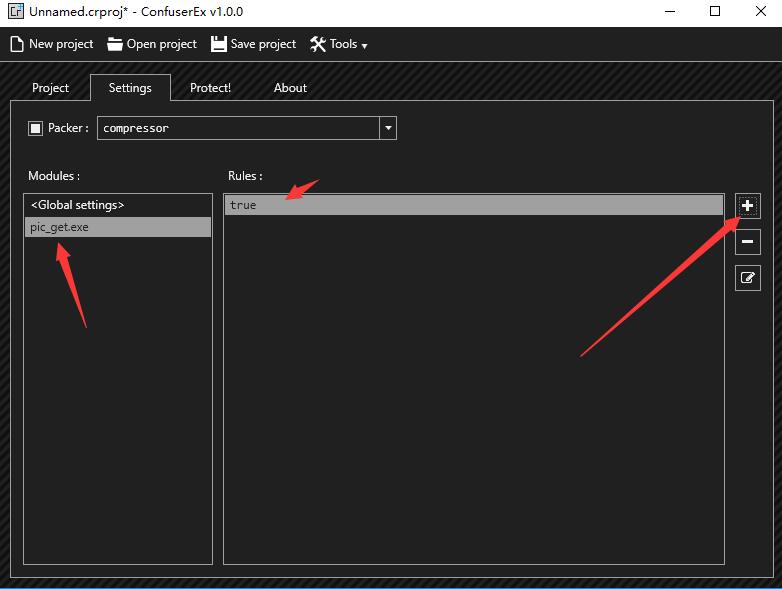The width and height of the screenshot is (782, 589).
Task: Open the Packer compressor dropdown arrow
Action: (x=388, y=128)
